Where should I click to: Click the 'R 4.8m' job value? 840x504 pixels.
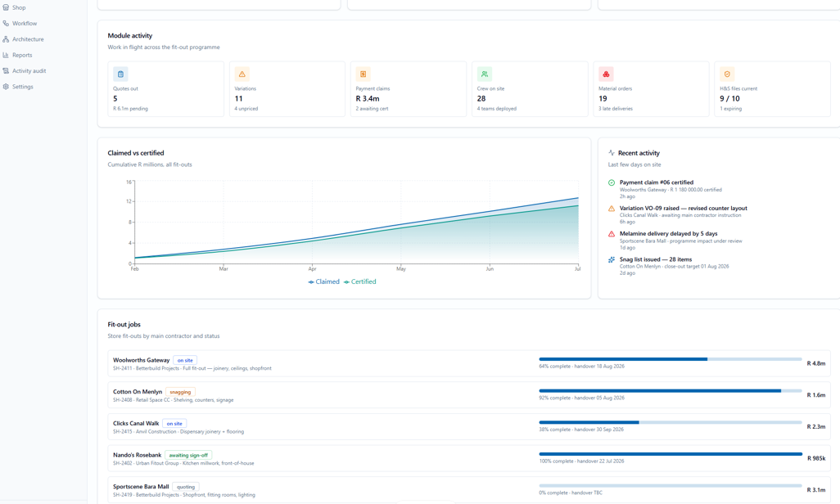click(x=816, y=363)
